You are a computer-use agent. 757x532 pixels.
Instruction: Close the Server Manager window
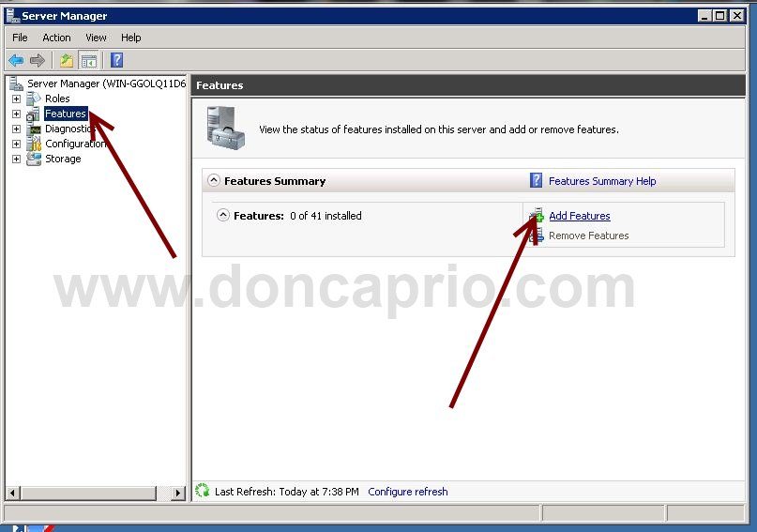(x=737, y=15)
